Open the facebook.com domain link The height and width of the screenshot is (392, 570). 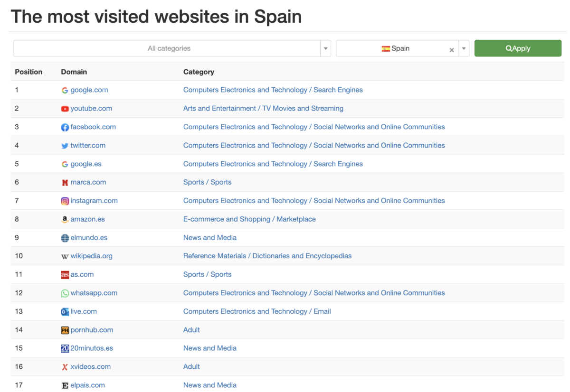click(93, 127)
